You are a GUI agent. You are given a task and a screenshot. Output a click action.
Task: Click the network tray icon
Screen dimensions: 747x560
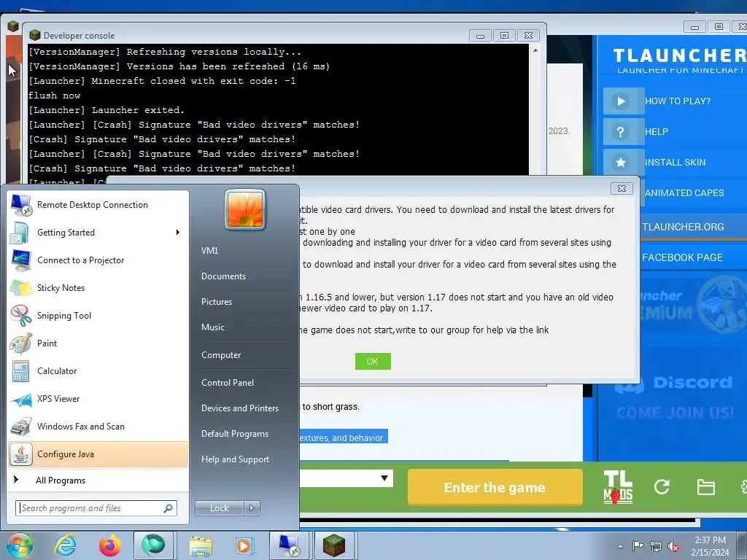(656, 546)
